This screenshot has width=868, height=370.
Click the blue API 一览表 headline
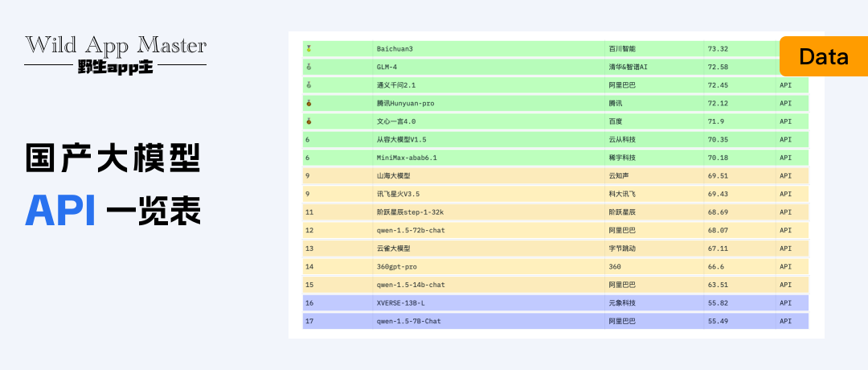coord(113,211)
